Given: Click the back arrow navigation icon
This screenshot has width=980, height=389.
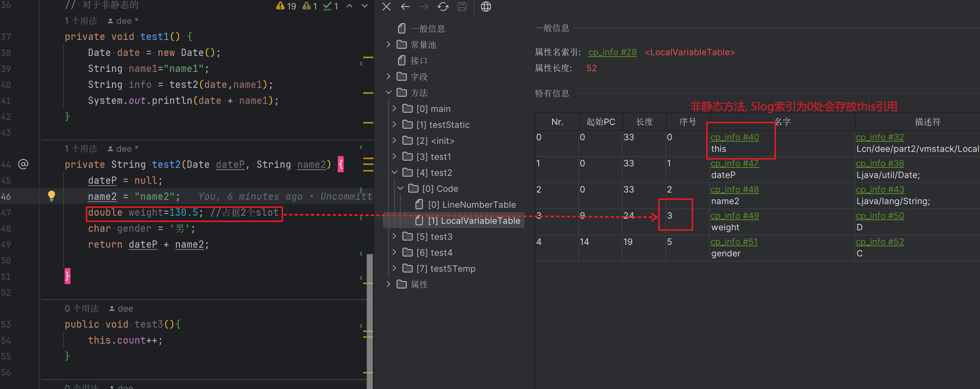Looking at the screenshot, I should (x=405, y=7).
